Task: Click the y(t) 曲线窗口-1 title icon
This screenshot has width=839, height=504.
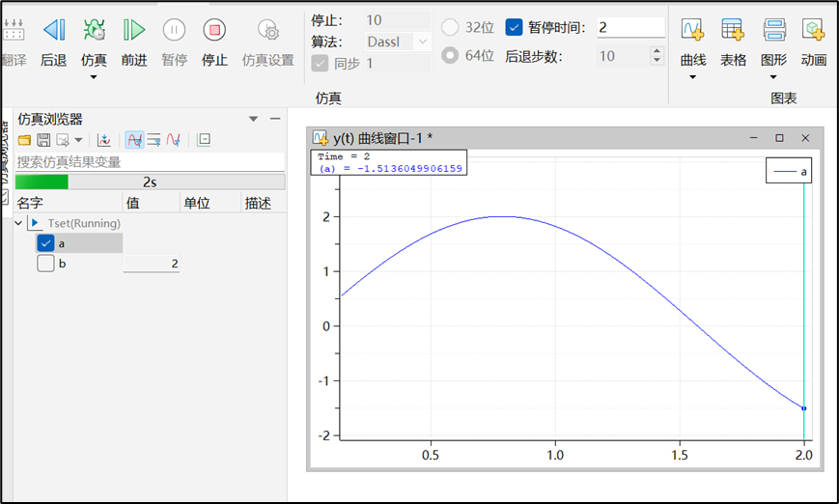Action: coord(320,138)
